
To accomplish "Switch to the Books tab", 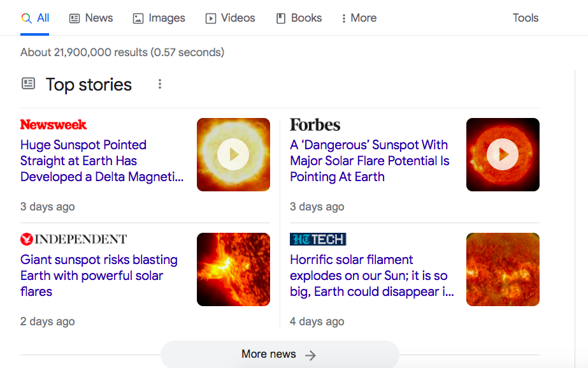I will pyautogui.click(x=299, y=18).
